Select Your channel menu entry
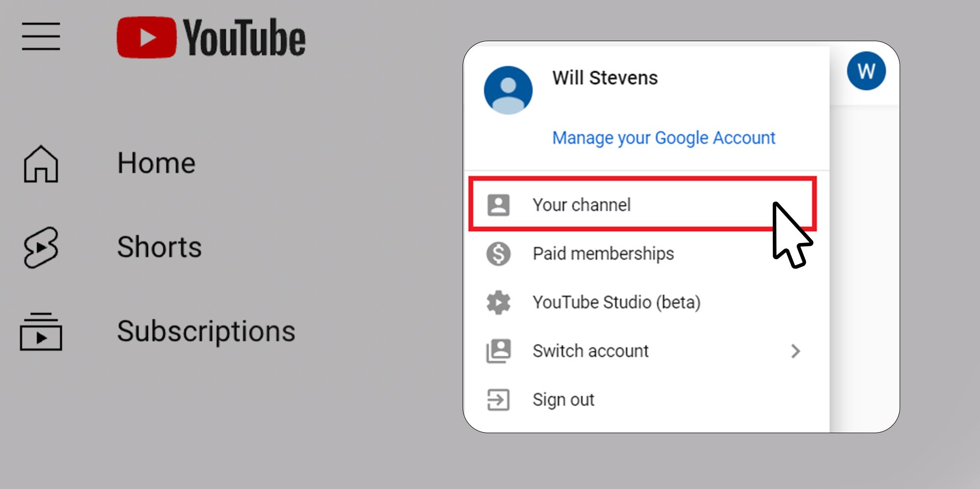Image resolution: width=980 pixels, height=489 pixels. [x=642, y=204]
